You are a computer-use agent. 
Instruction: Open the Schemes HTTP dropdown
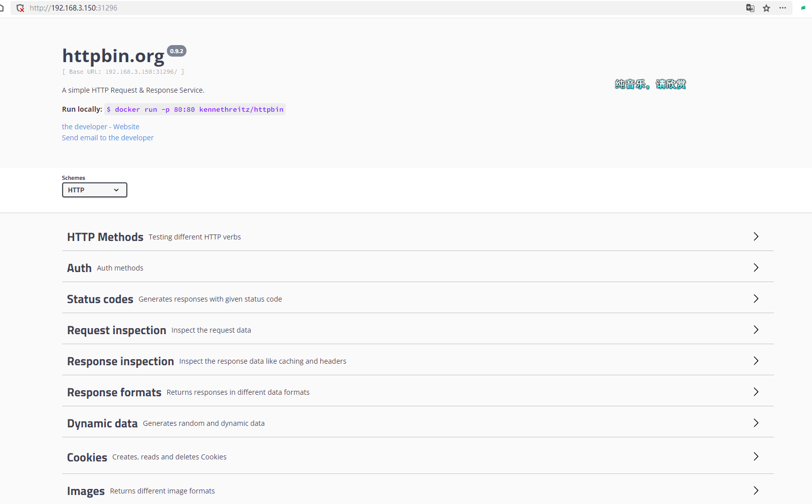(x=94, y=190)
